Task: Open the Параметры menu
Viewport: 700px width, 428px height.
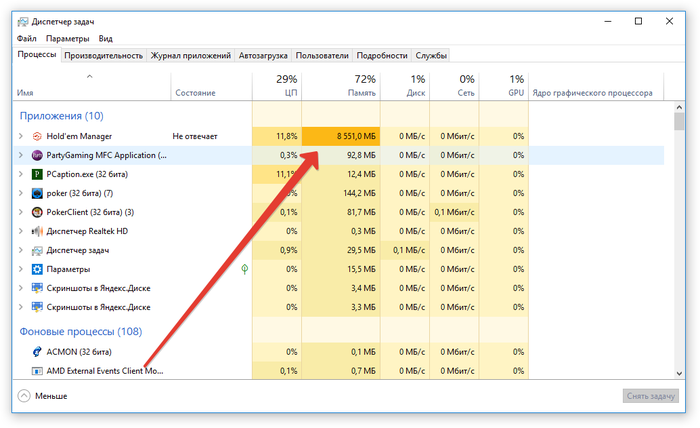Action: [x=67, y=38]
